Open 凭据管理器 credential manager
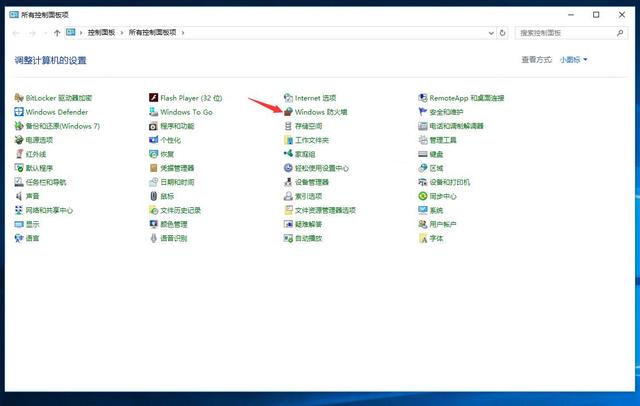The width and height of the screenshot is (640, 406). point(171,168)
